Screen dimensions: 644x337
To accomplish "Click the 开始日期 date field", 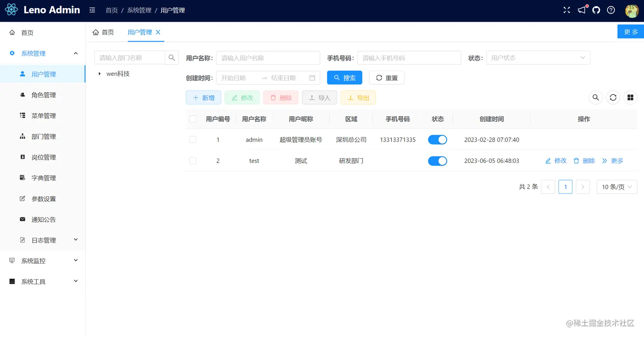I will (x=239, y=78).
